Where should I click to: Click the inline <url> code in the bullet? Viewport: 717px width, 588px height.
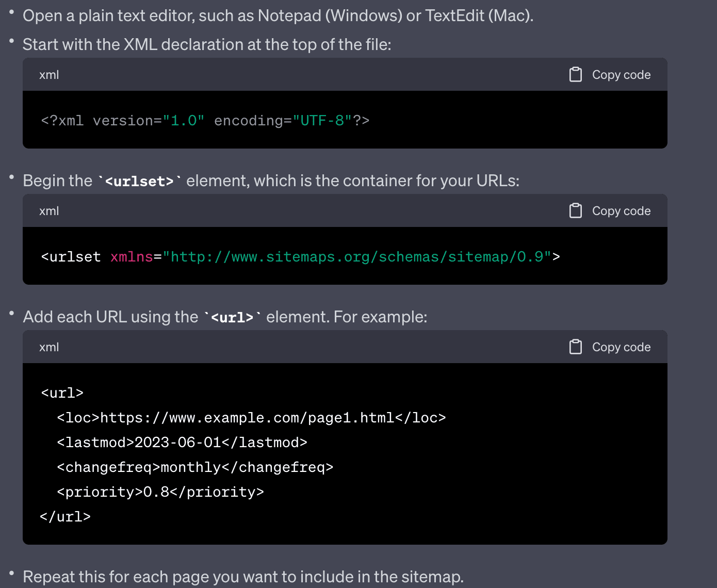click(232, 317)
